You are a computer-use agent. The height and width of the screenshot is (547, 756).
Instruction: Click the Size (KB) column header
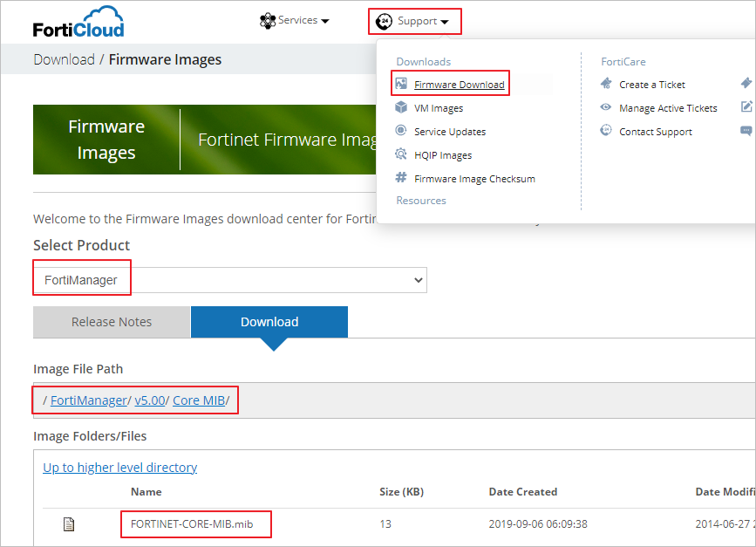(402, 492)
